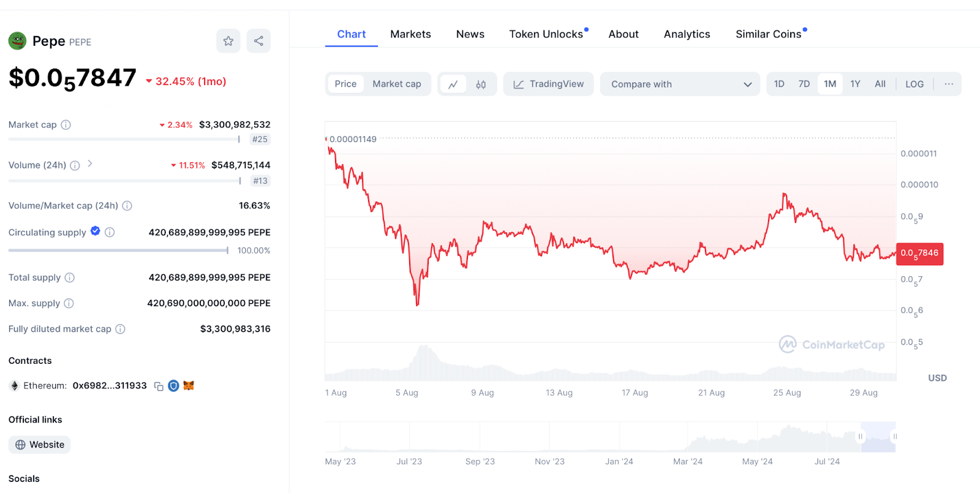The image size is (980, 493).
Task: Click the Pepe frog coin logo
Action: click(17, 41)
